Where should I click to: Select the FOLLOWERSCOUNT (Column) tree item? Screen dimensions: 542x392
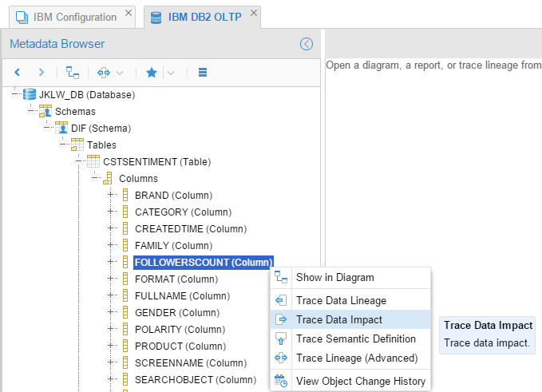[x=204, y=263]
